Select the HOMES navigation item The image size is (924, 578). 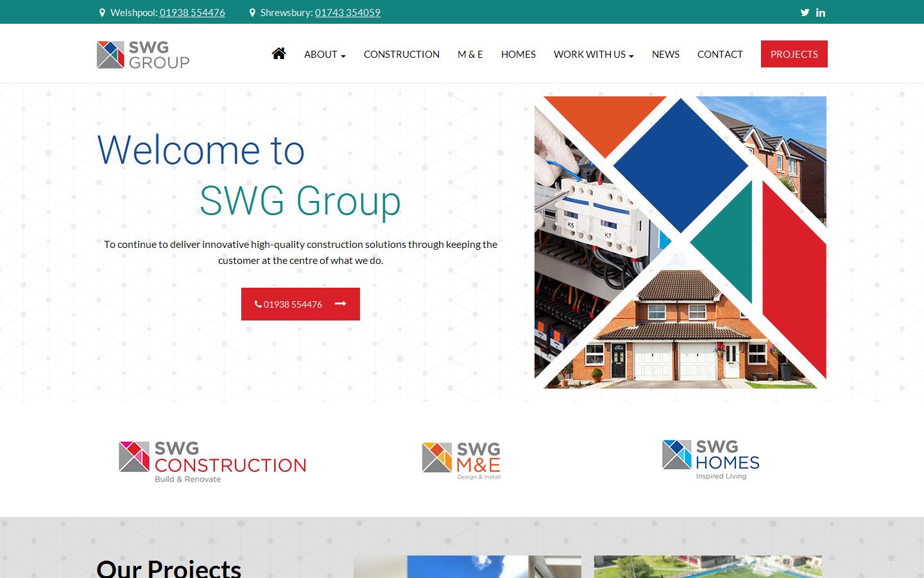pos(518,55)
